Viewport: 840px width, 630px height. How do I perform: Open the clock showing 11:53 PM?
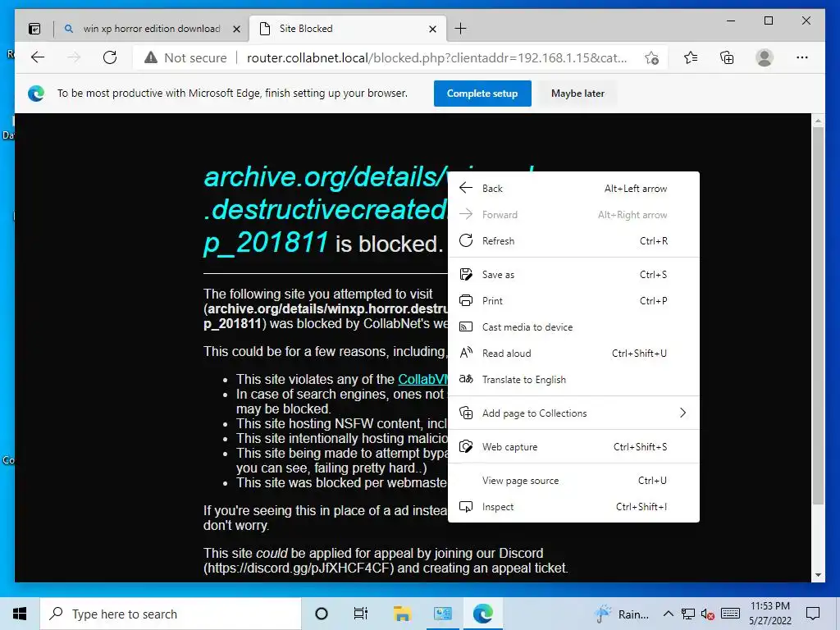point(769,614)
